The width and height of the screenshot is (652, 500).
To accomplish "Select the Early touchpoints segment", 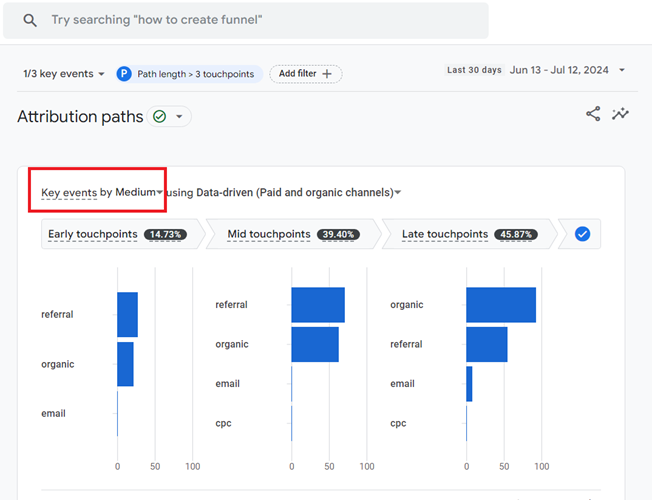I will pos(123,234).
